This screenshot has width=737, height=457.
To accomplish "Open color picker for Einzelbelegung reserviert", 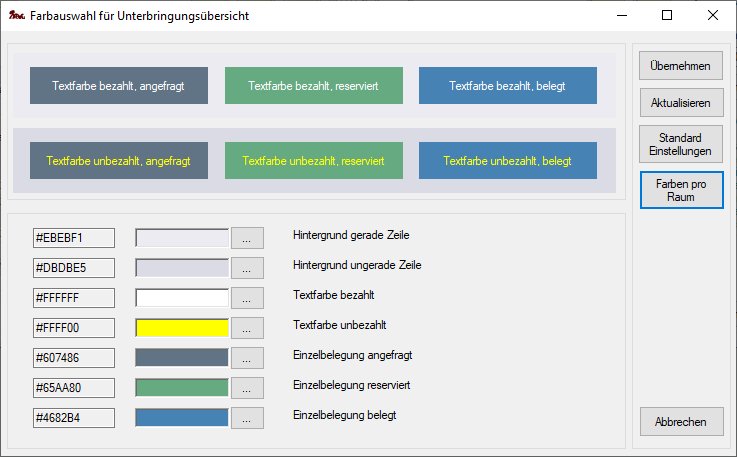I will [x=247, y=388].
